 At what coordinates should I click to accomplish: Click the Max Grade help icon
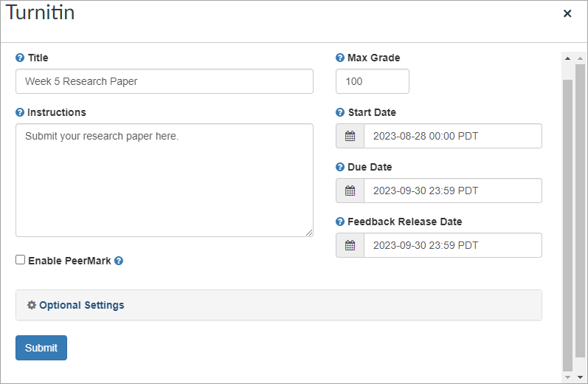tap(340, 58)
